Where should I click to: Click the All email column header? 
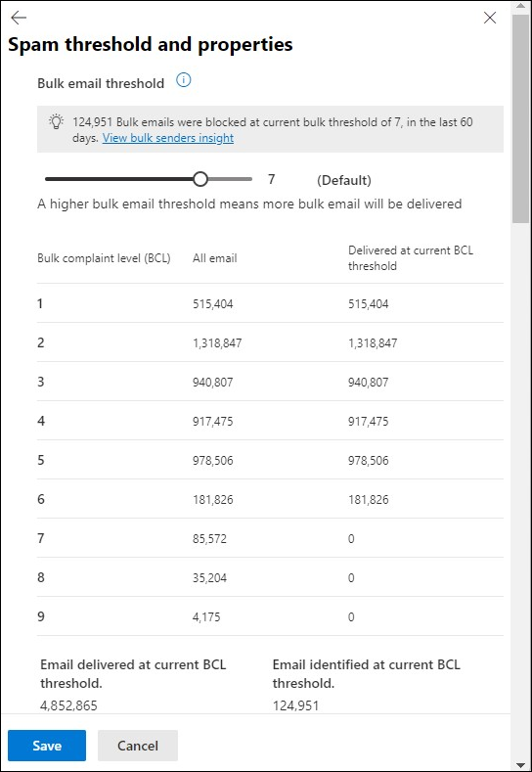point(214,258)
